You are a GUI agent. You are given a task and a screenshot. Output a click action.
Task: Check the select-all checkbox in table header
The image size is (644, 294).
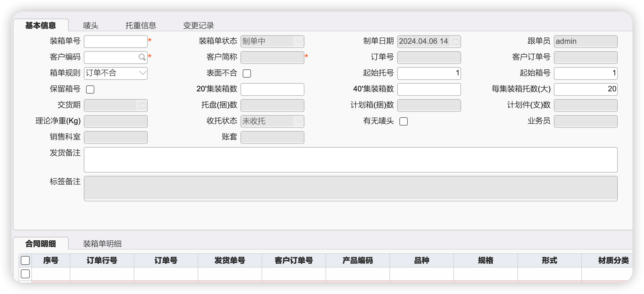click(25, 260)
